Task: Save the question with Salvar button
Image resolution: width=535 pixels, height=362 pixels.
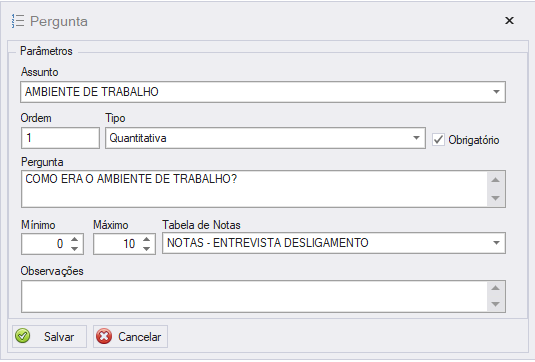Action: click(49, 336)
